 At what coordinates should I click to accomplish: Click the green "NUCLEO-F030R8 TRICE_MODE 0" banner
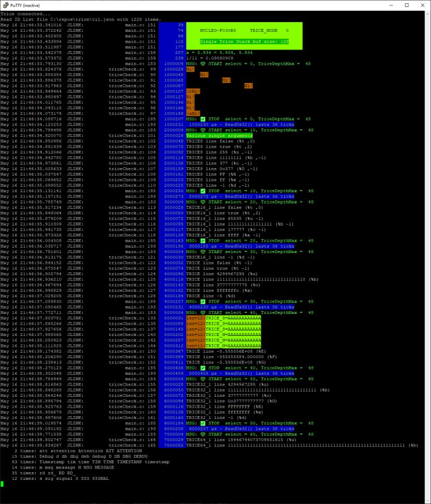[x=244, y=31]
